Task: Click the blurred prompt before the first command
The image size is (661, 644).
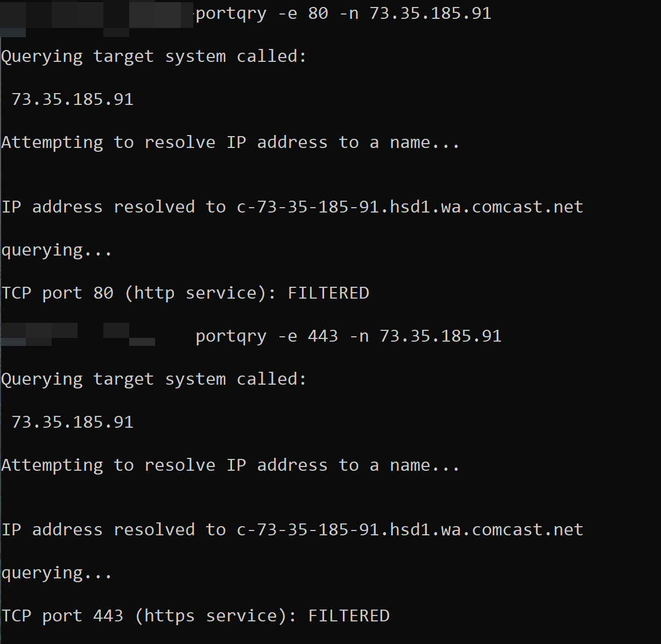Action: pyautogui.click(x=97, y=16)
